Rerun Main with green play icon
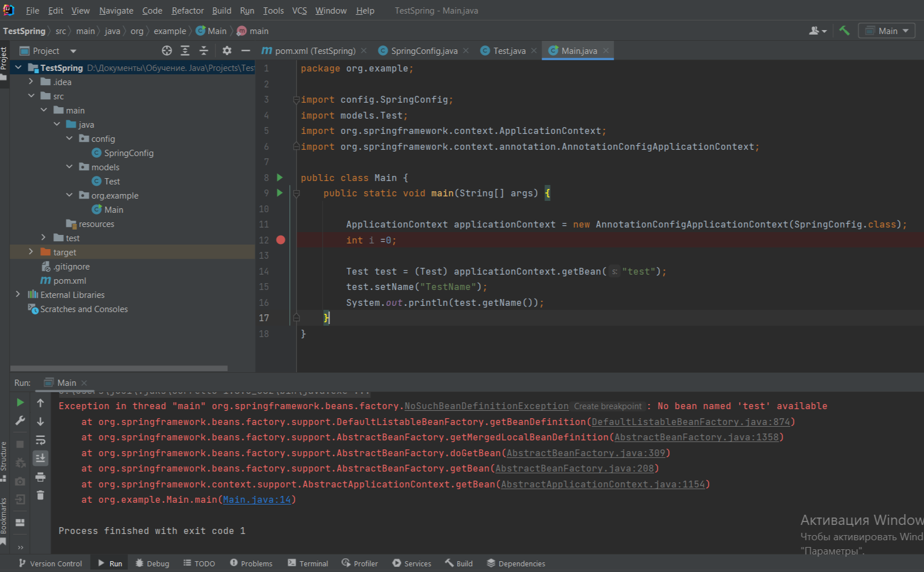Screen dimensions: 924x572 [20, 402]
